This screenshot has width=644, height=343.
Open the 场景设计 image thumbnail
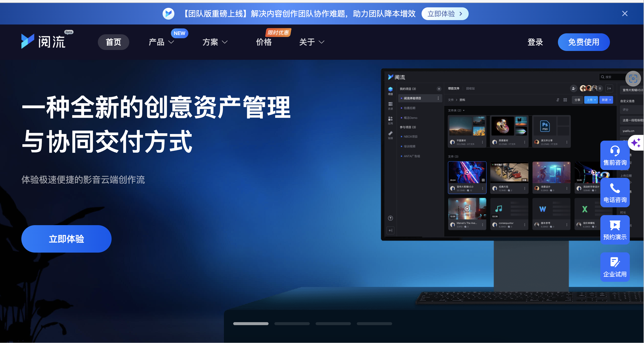pos(551,172)
